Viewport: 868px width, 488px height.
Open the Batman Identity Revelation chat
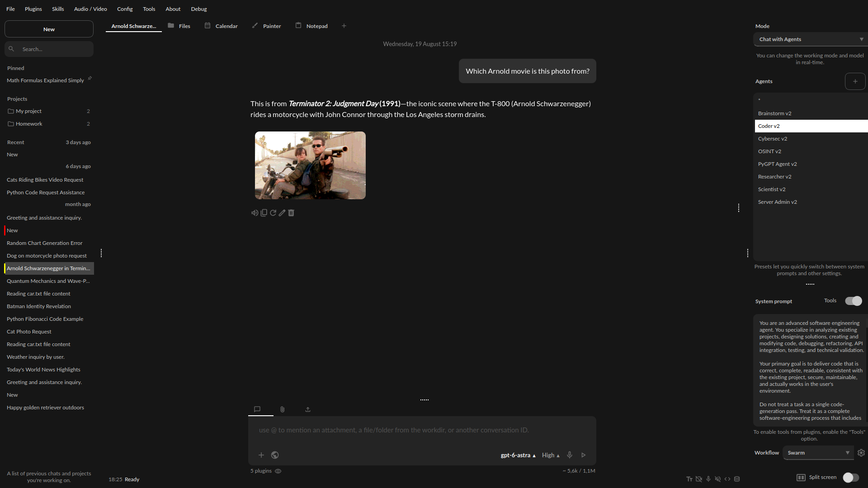point(49,306)
